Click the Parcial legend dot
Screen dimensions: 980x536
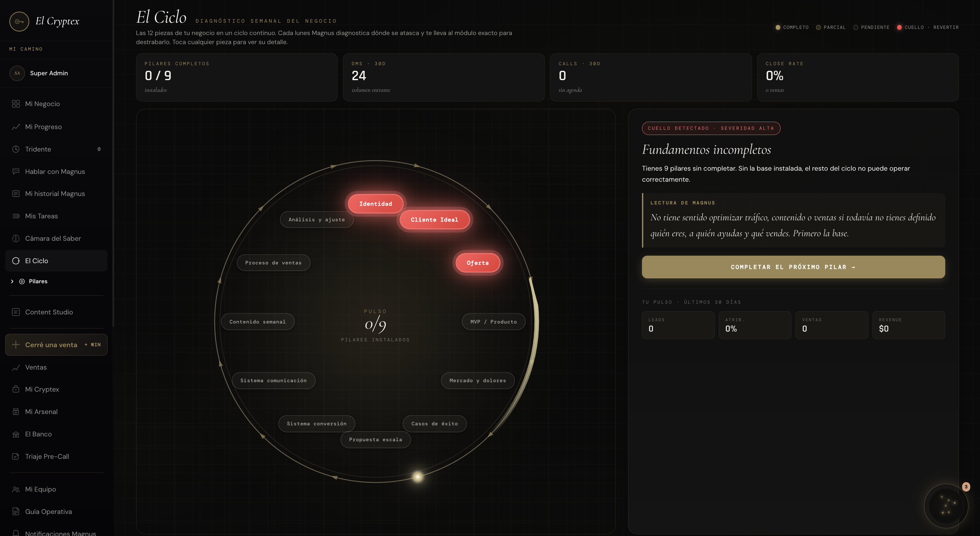pos(818,27)
